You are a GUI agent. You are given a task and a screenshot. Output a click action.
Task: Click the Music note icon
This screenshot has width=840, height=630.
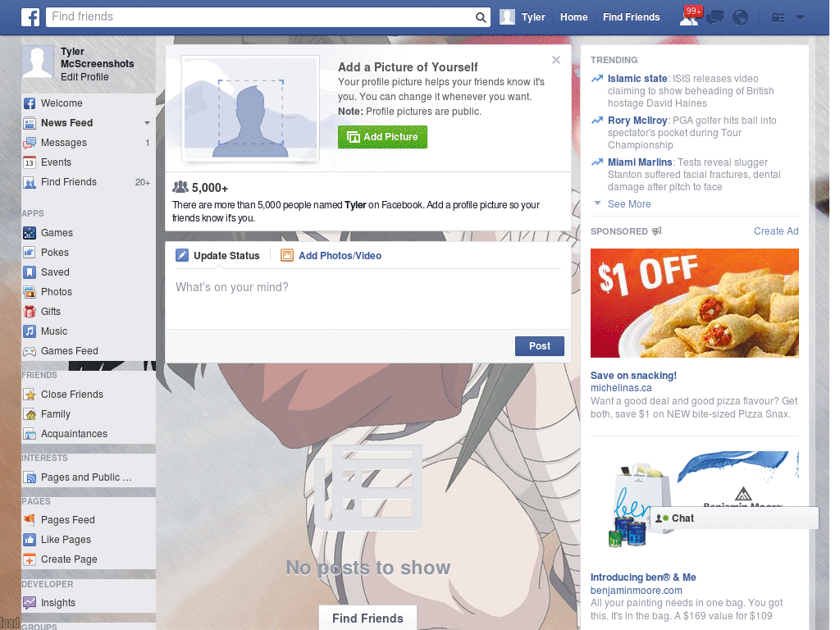(30, 331)
